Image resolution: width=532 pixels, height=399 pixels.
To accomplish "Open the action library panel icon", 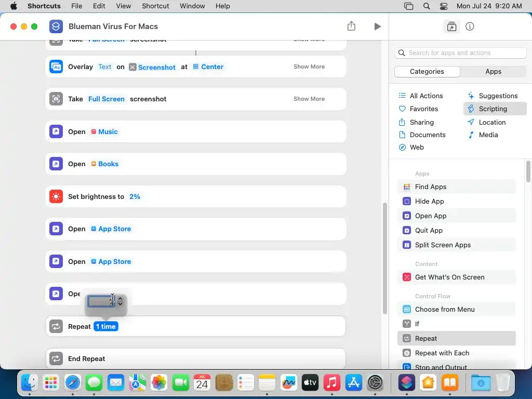I will 451,26.
